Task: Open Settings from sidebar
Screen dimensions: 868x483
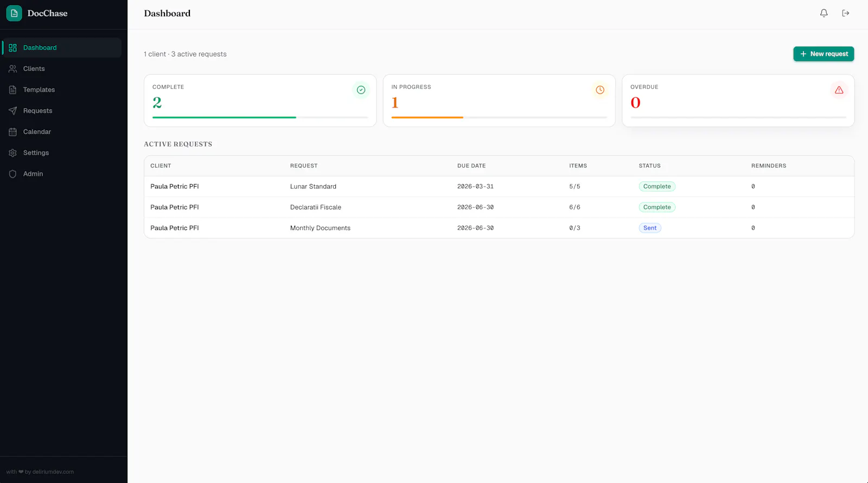Action: [x=62, y=153]
